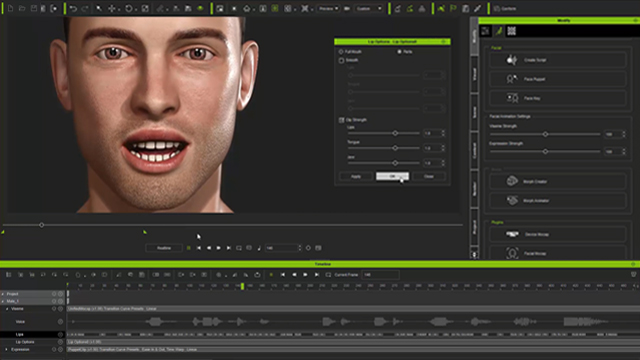Click Apply in Lip Options dialog
The height and width of the screenshot is (360, 640).
(356, 176)
